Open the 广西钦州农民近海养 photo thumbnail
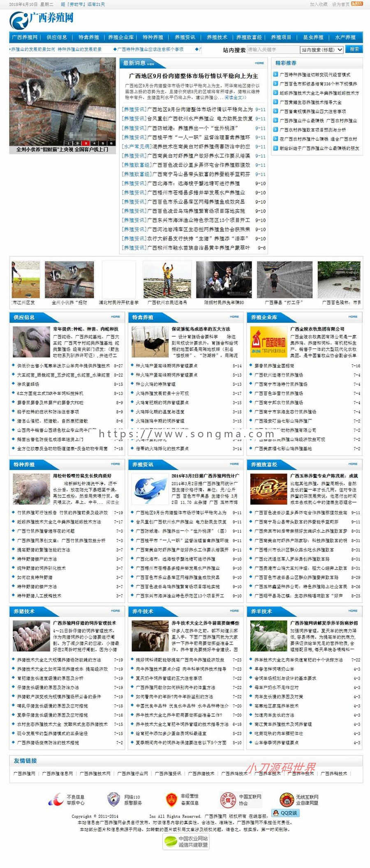The height and width of the screenshot is (868, 370). pyautogui.click(x=167, y=279)
